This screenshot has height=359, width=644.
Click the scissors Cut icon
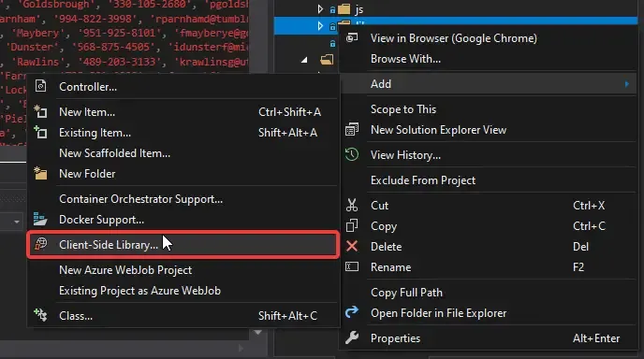pyautogui.click(x=352, y=205)
